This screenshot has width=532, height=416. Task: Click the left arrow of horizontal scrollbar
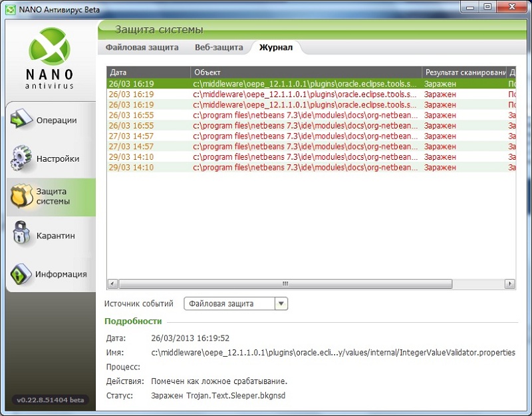112,284
